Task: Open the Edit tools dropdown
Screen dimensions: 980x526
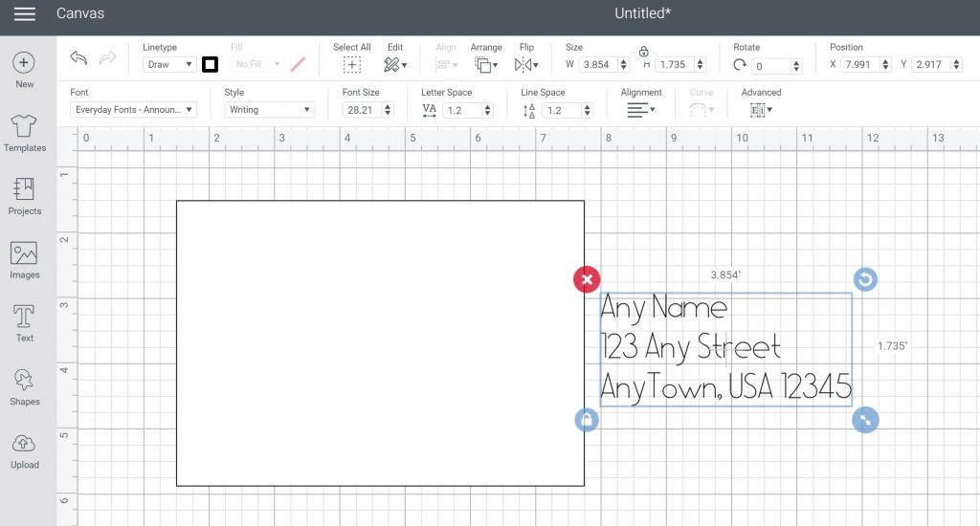Action: (x=395, y=64)
